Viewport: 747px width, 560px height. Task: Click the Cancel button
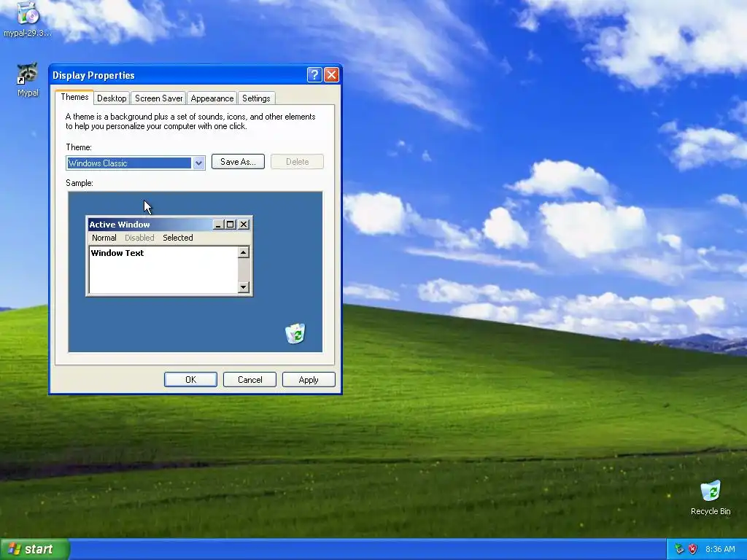pyautogui.click(x=249, y=379)
